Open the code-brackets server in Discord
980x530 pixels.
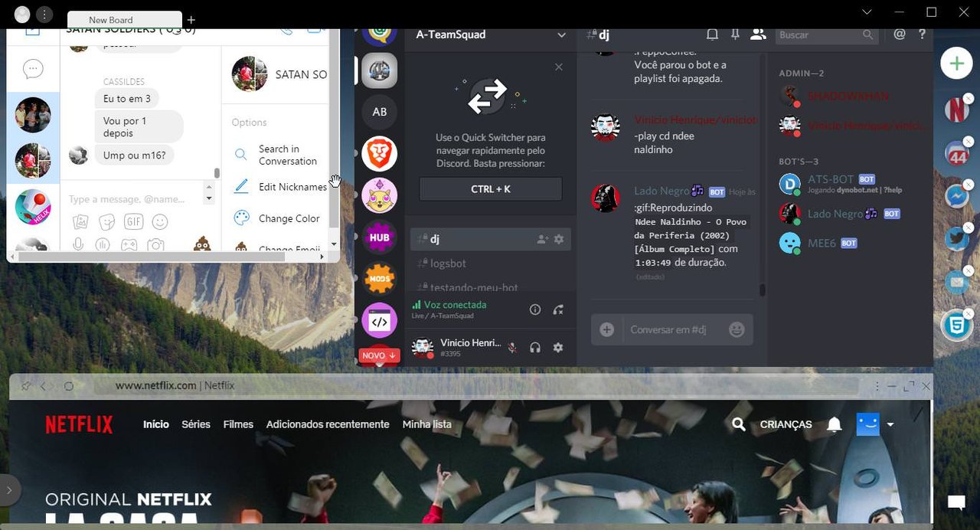[379, 321]
